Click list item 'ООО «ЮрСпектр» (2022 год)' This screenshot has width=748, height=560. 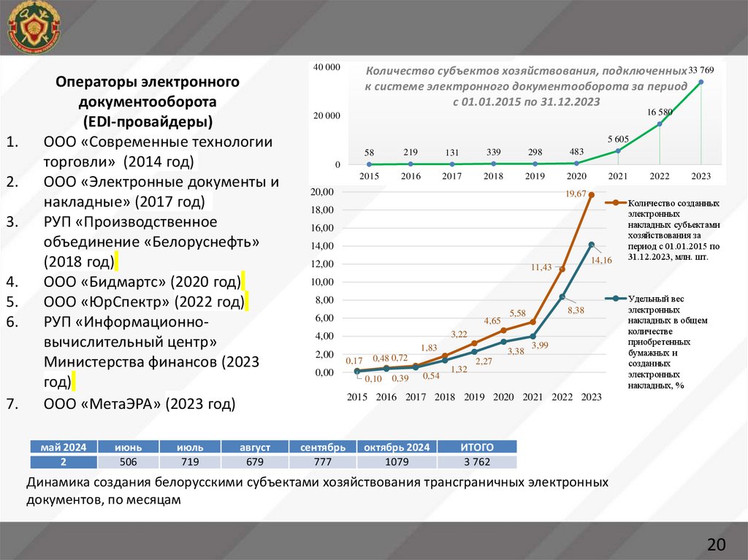pyautogui.click(x=144, y=302)
